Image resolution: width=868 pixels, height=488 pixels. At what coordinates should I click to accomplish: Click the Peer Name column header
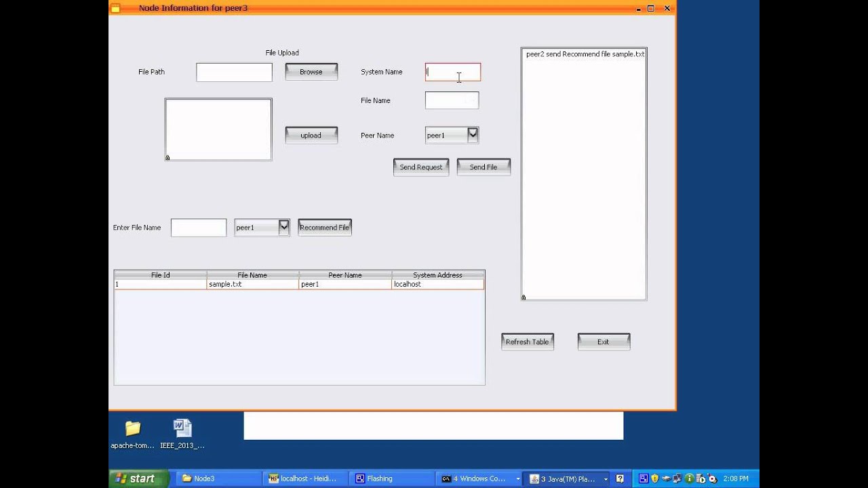pyautogui.click(x=345, y=275)
